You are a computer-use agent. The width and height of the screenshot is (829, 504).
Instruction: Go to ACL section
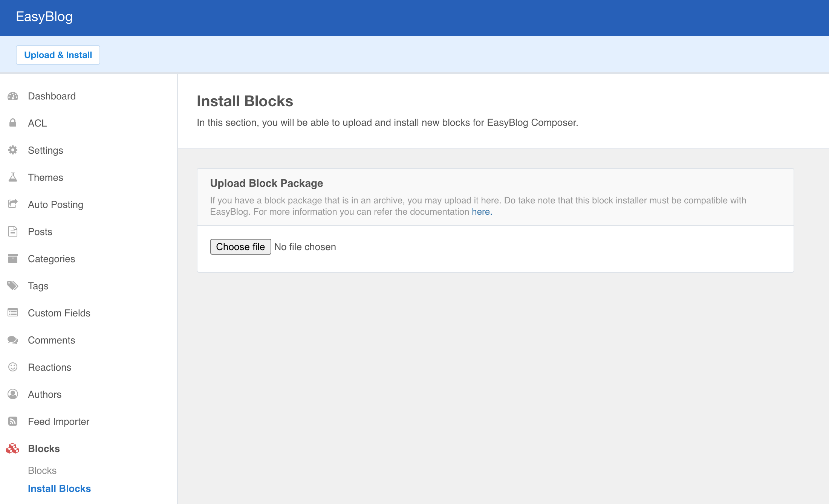37,123
